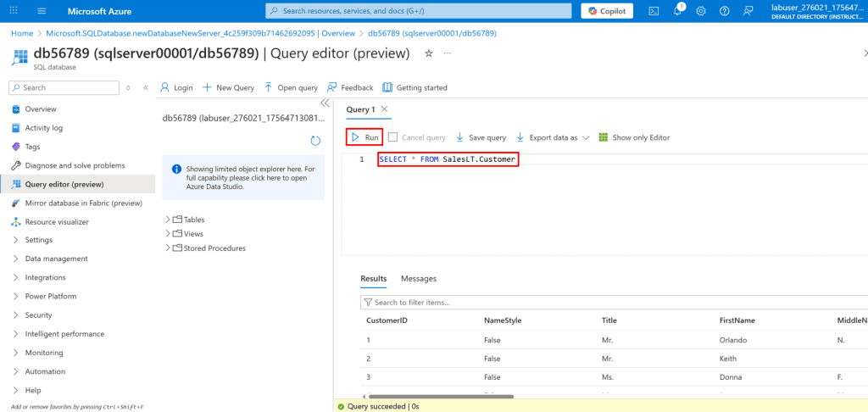868x412 pixels.
Task: Switch to the Messages tab
Action: (418, 278)
